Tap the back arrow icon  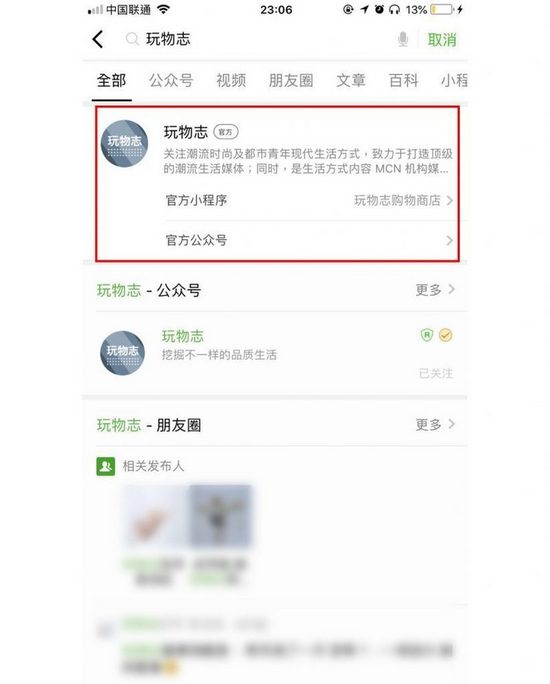click(98, 39)
